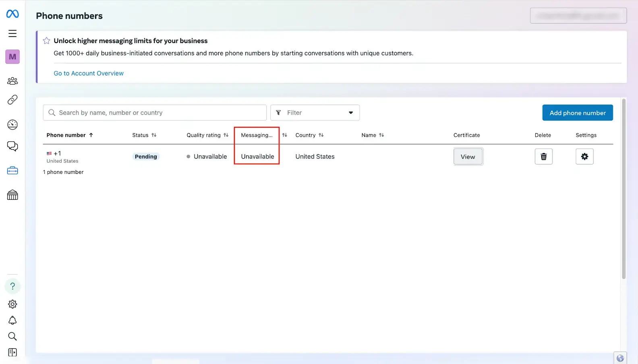Delete the phone number with trash icon
The image size is (638, 364).
[543, 157]
